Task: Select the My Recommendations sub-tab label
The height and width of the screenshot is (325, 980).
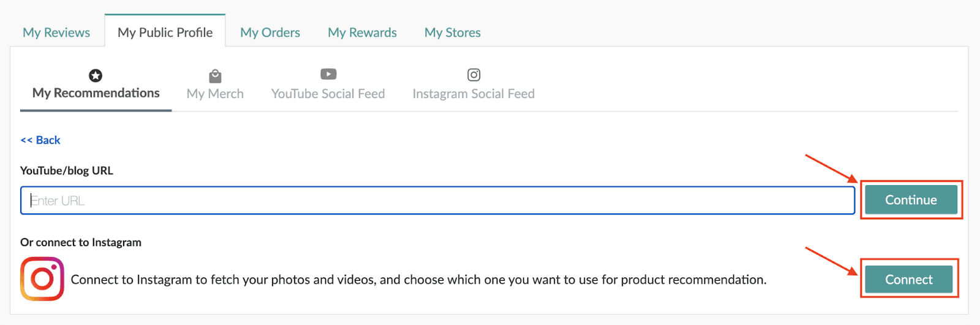Action: pyautogui.click(x=96, y=93)
